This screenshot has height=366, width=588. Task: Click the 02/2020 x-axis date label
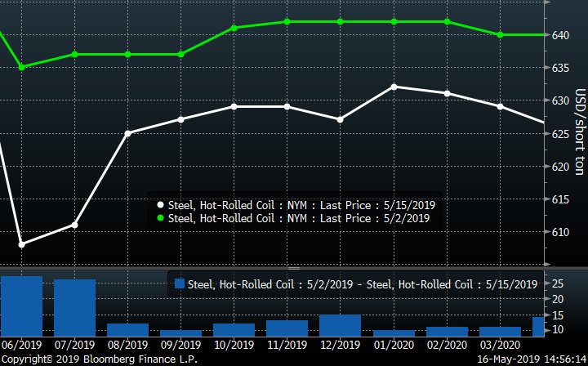(447, 345)
